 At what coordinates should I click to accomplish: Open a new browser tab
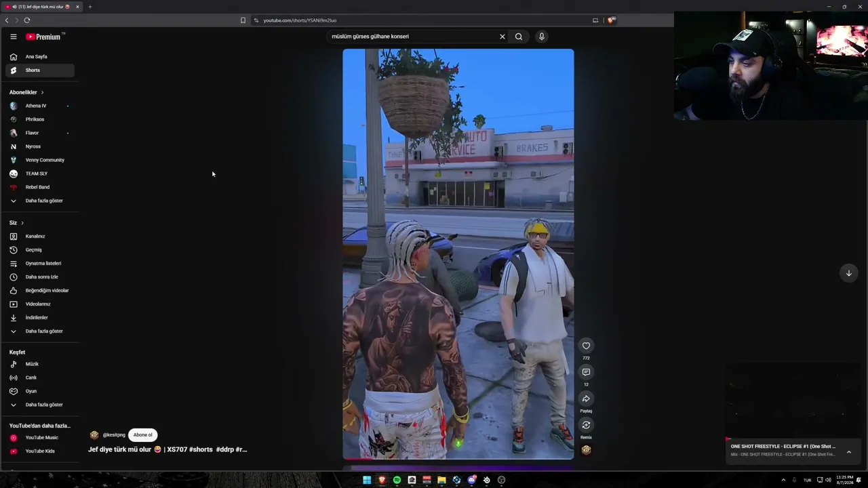[x=90, y=7]
